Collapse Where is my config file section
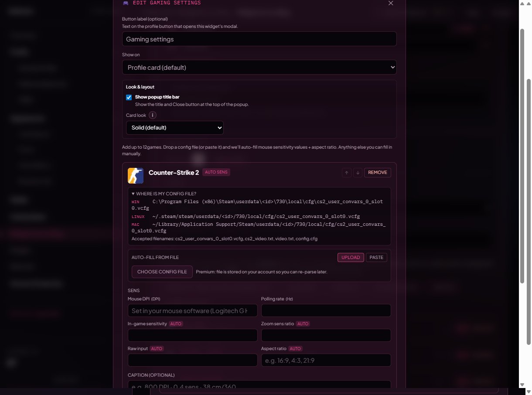This screenshot has width=532, height=395. pyautogui.click(x=164, y=194)
